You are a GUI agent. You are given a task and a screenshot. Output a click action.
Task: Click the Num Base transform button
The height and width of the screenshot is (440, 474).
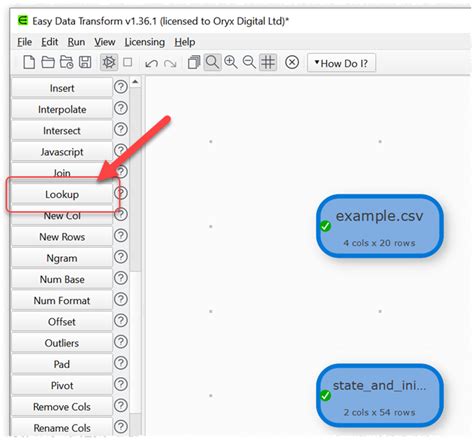(x=62, y=279)
